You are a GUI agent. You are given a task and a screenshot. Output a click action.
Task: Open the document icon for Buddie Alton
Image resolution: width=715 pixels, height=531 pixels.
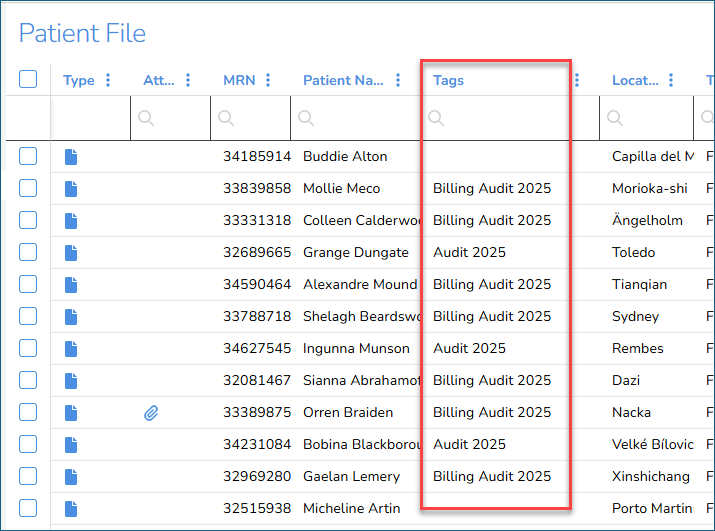coord(70,156)
